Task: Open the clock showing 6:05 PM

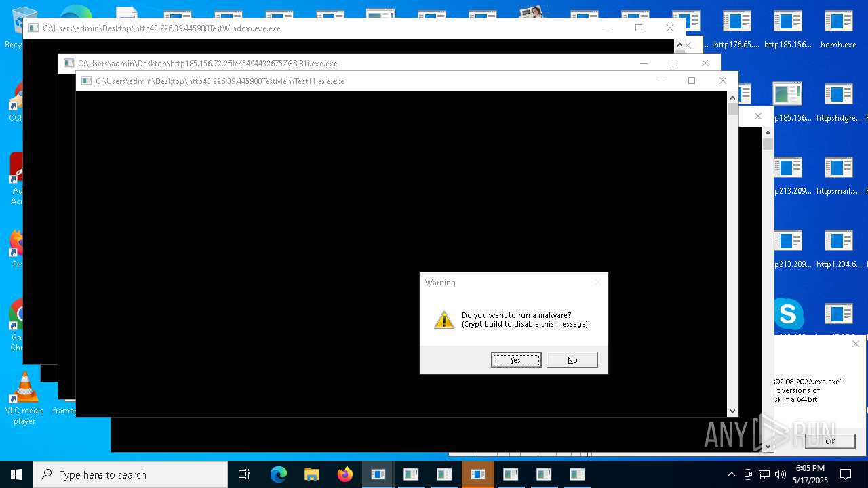Action: (x=810, y=474)
